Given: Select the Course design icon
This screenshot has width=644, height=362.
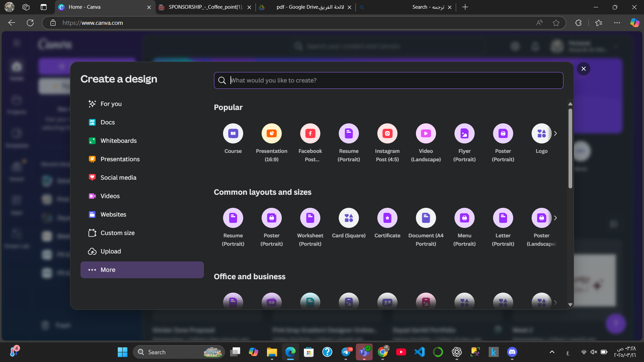Looking at the screenshot, I should point(233,133).
